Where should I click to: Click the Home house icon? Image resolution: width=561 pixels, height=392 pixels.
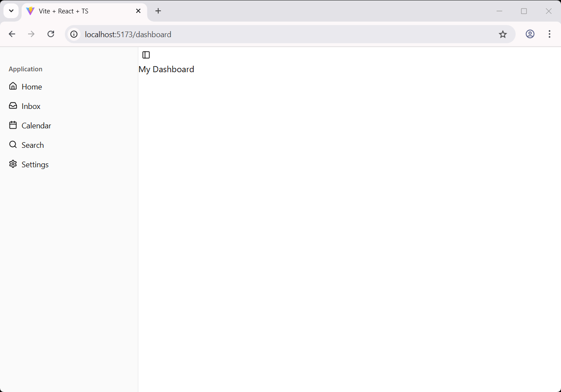[13, 86]
